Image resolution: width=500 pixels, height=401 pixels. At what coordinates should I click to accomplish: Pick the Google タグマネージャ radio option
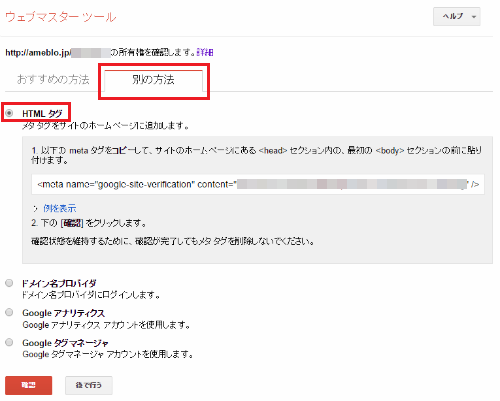click(x=9, y=342)
